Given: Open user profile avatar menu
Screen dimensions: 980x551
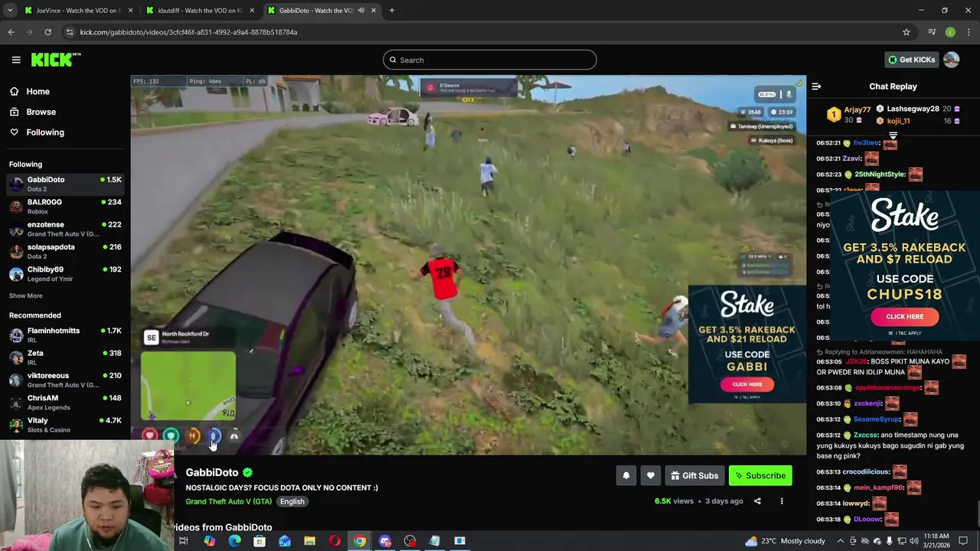Looking at the screenshot, I should pyautogui.click(x=951, y=60).
